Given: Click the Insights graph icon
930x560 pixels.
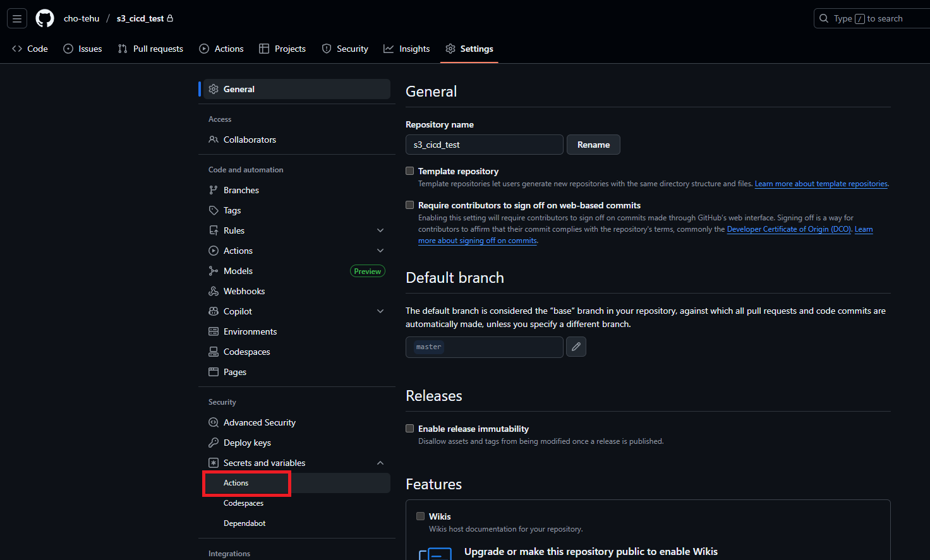Looking at the screenshot, I should pyautogui.click(x=389, y=49).
